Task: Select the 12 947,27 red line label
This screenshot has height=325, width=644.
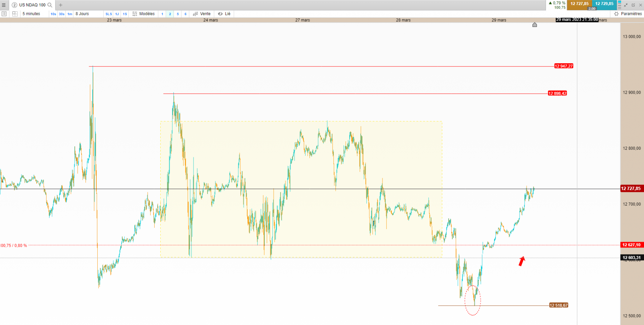Action: [564, 66]
